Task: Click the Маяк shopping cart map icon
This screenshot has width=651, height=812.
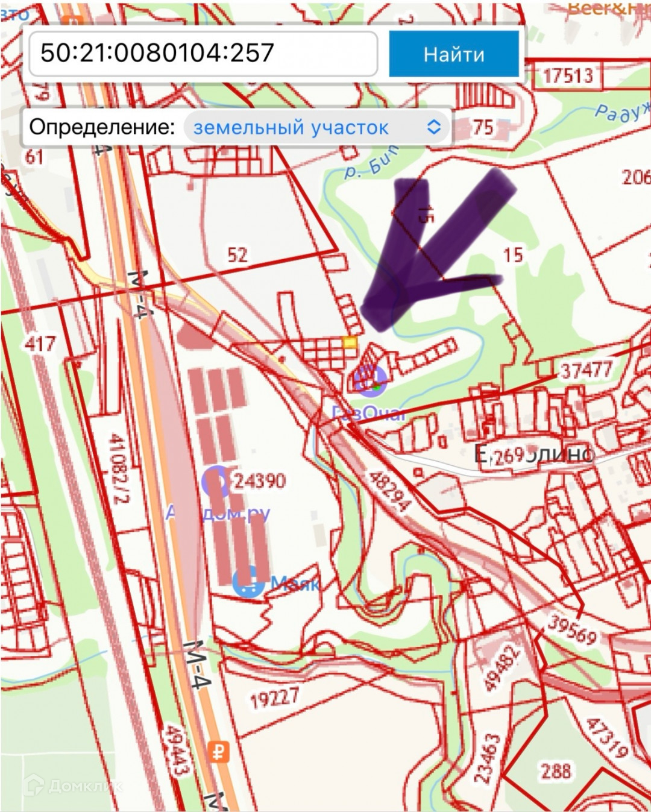Action: 248,582
